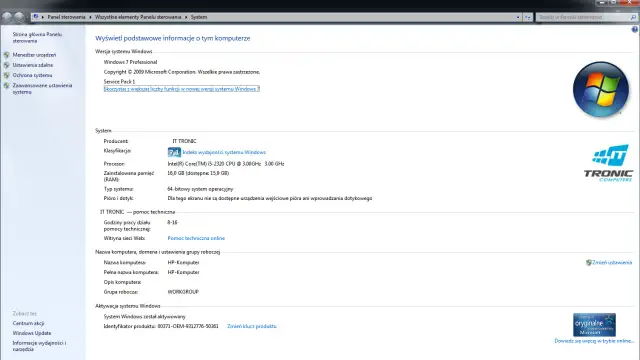Open Strona główna Panelu sterowania link

(37, 38)
